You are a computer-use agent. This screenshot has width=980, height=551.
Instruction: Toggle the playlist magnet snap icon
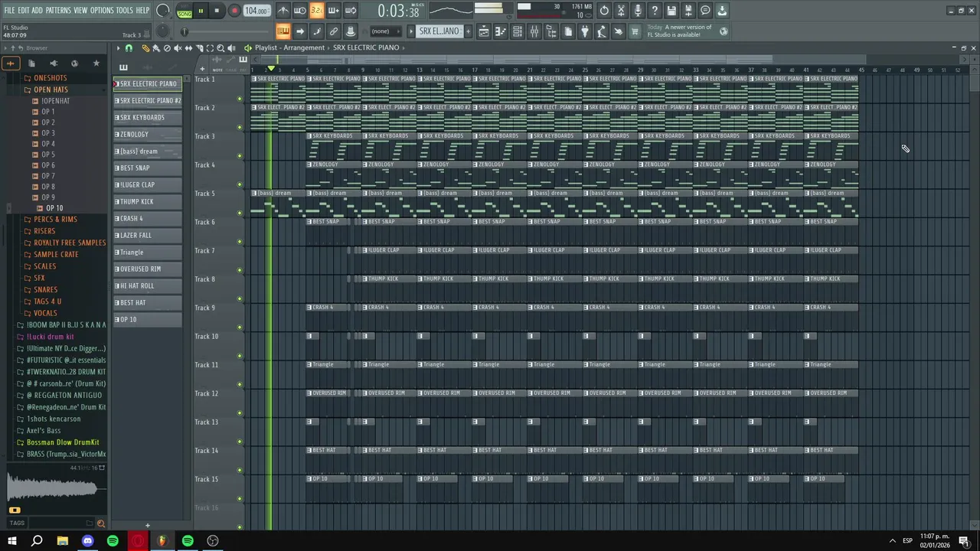pos(129,48)
